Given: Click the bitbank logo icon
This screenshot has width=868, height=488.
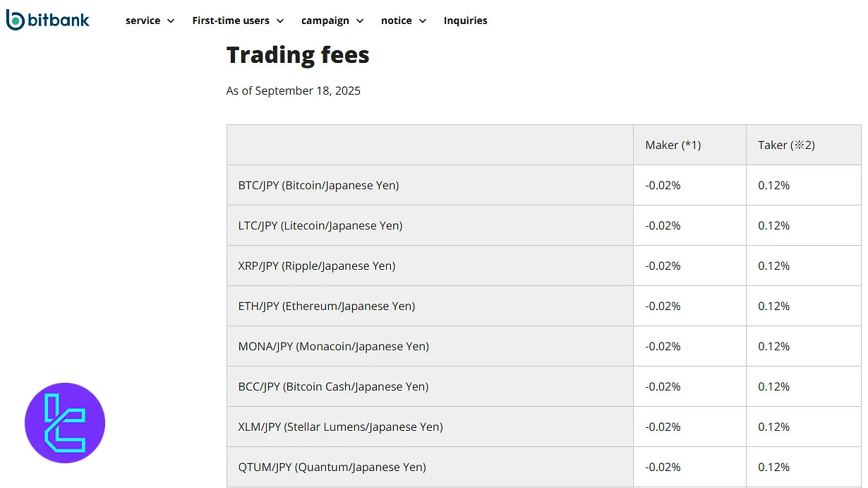Looking at the screenshot, I should pyautogui.click(x=15, y=20).
